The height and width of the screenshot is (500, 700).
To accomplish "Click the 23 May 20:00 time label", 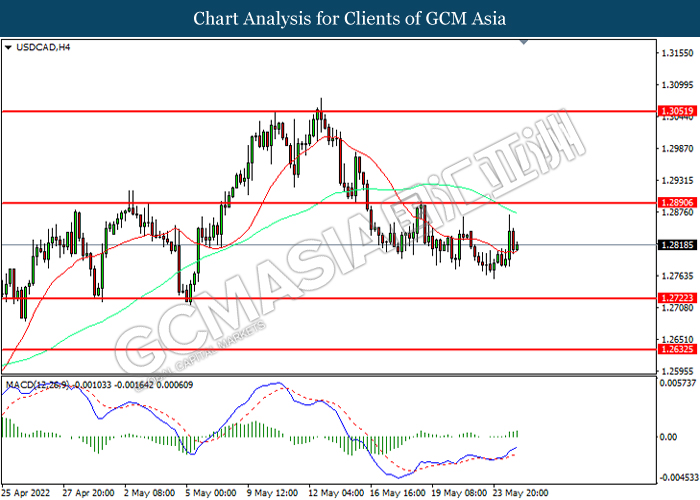I will tap(521, 493).
